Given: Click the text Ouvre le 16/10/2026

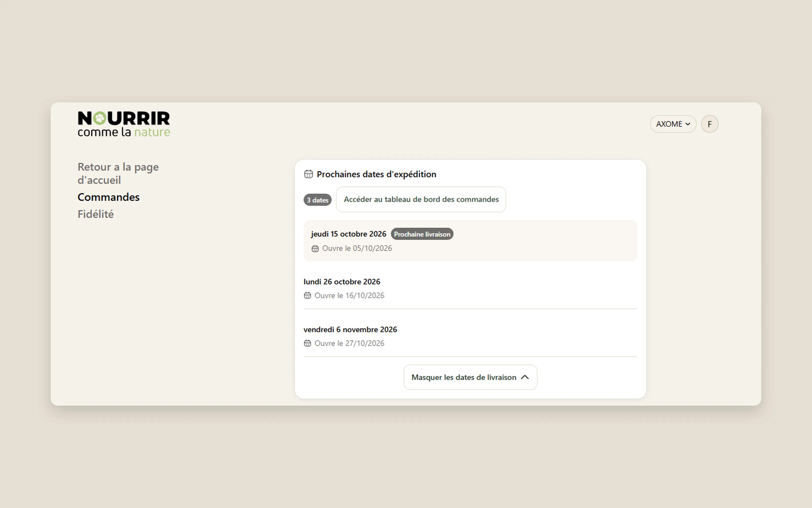Looking at the screenshot, I should 349,296.
